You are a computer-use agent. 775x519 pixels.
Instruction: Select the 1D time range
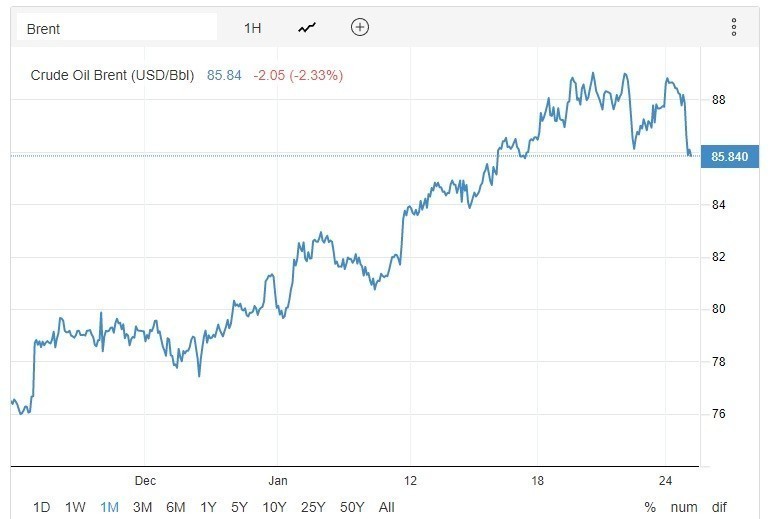click(41, 507)
